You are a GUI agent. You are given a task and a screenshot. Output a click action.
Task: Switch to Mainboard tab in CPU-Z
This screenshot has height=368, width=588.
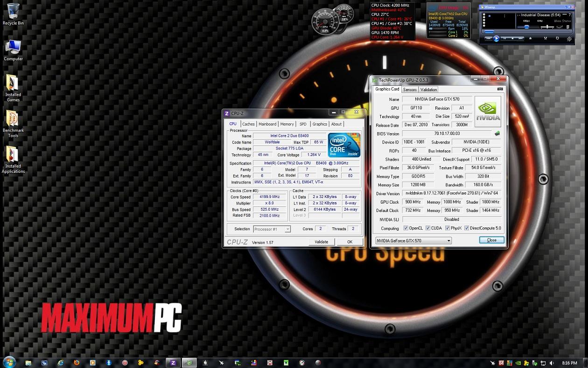pyautogui.click(x=267, y=124)
